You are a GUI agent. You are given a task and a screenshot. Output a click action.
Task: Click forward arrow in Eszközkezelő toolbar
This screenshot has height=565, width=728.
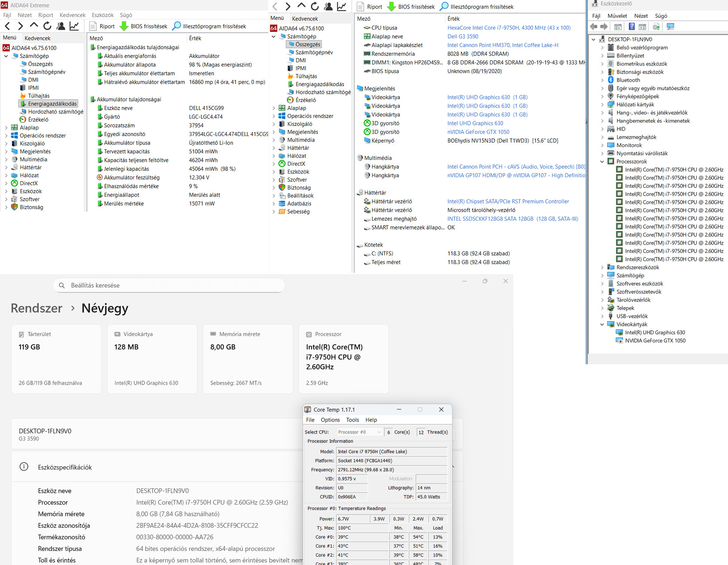(x=604, y=27)
